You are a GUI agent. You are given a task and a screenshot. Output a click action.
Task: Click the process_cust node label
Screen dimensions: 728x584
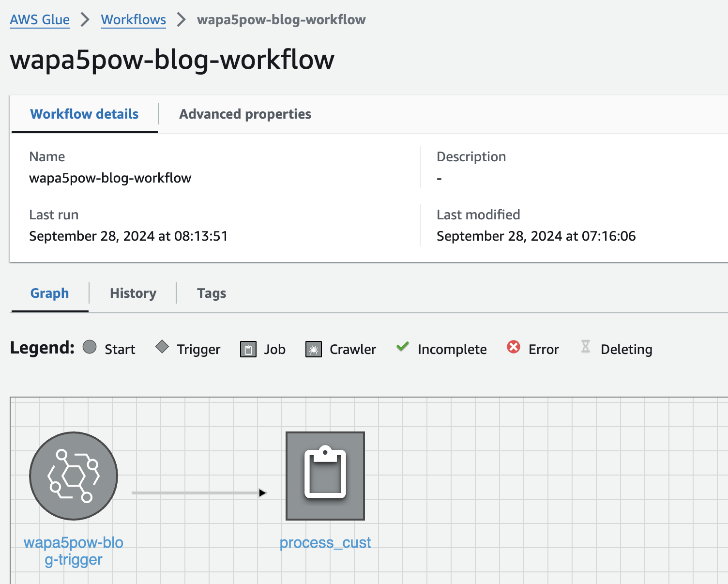[325, 543]
